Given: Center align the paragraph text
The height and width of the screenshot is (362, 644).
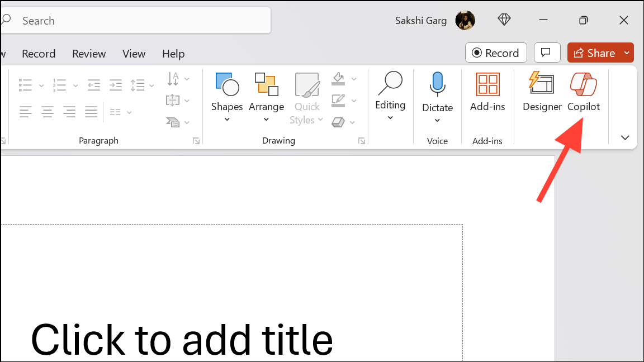Looking at the screenshot, I should tap(48, 112).
